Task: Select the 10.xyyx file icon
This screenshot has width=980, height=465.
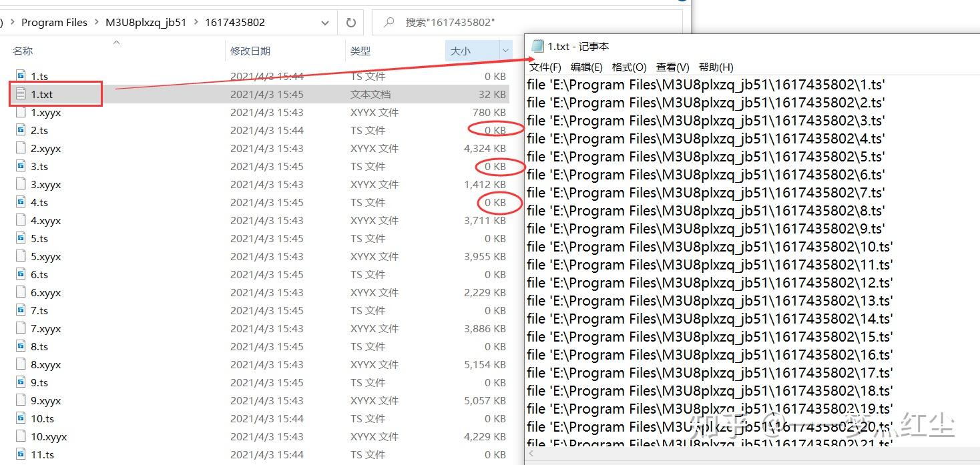Action: point(22,436)
